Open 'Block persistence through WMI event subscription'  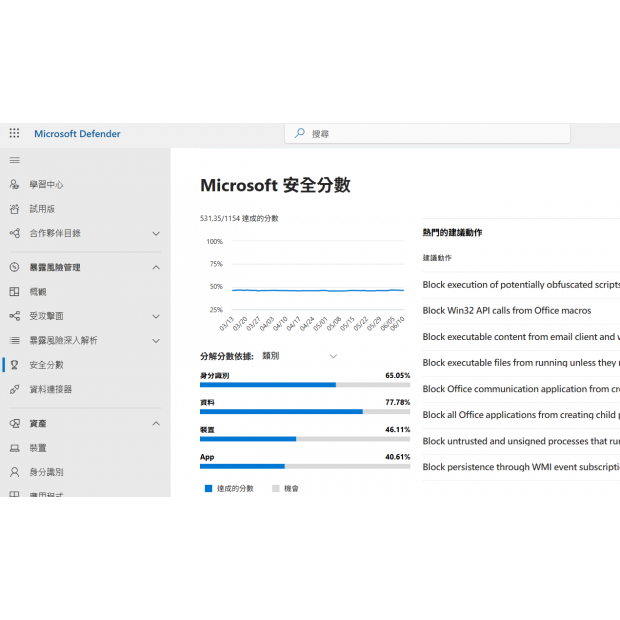[520, 467]
